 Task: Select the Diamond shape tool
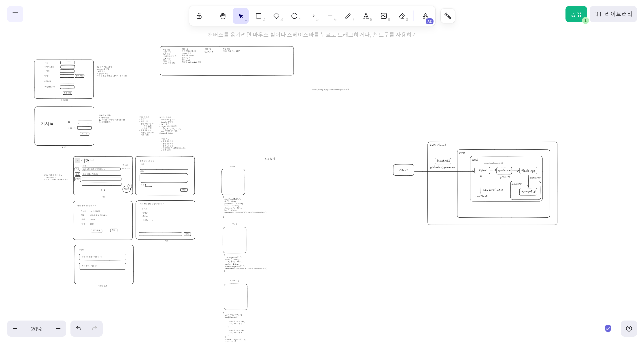276,16
